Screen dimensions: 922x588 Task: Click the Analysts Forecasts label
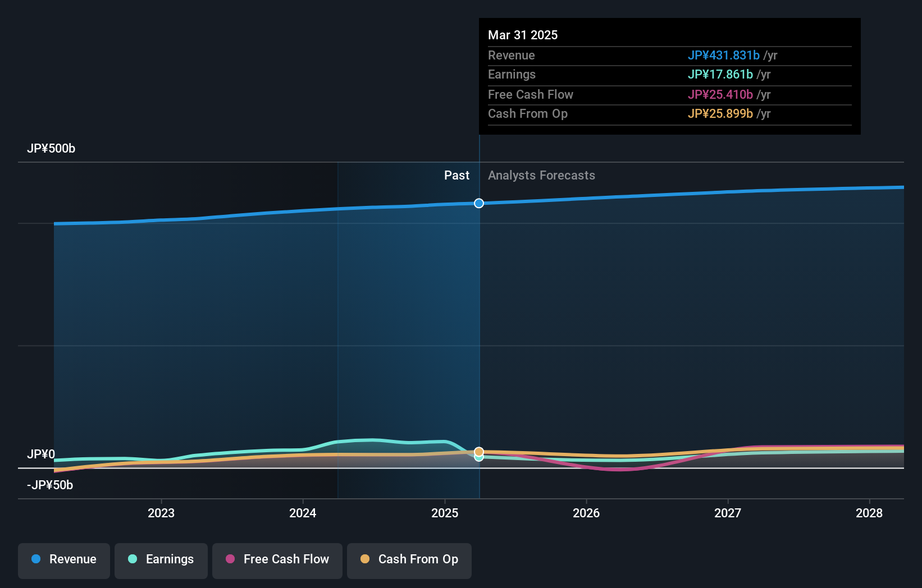[541, 176]
